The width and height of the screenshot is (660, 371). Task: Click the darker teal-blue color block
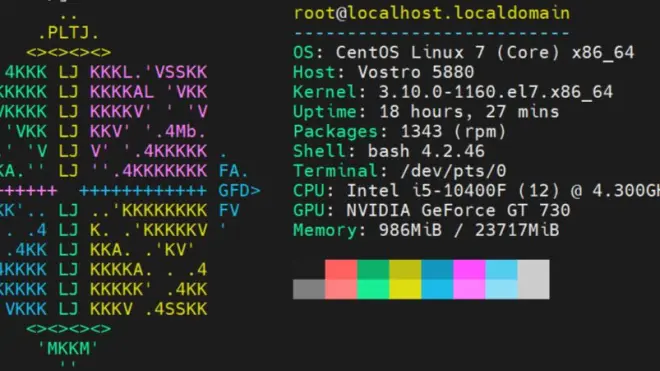437,270
